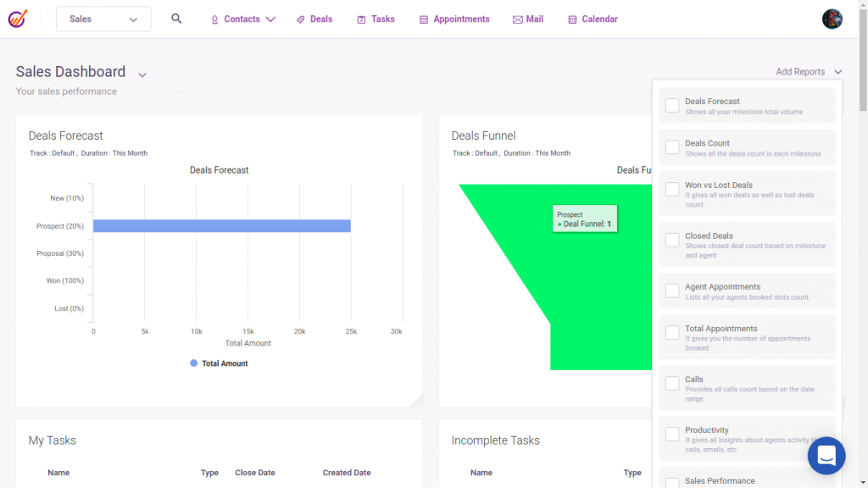The height and width of the screenshot is (504, 868).
Task: Expand the Sales Dashboard title chevron
Action: (x=142, y=75)
